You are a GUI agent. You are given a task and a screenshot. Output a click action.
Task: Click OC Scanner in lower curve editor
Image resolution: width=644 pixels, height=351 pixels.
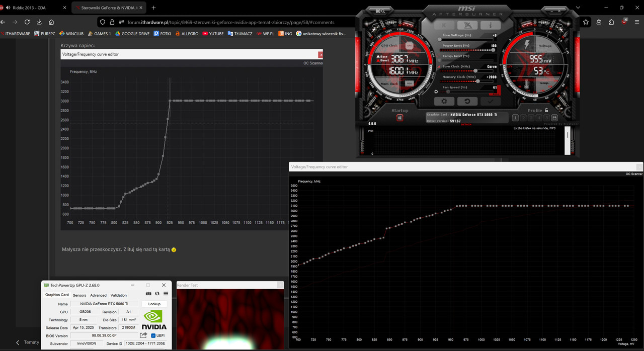coord(634,174)
